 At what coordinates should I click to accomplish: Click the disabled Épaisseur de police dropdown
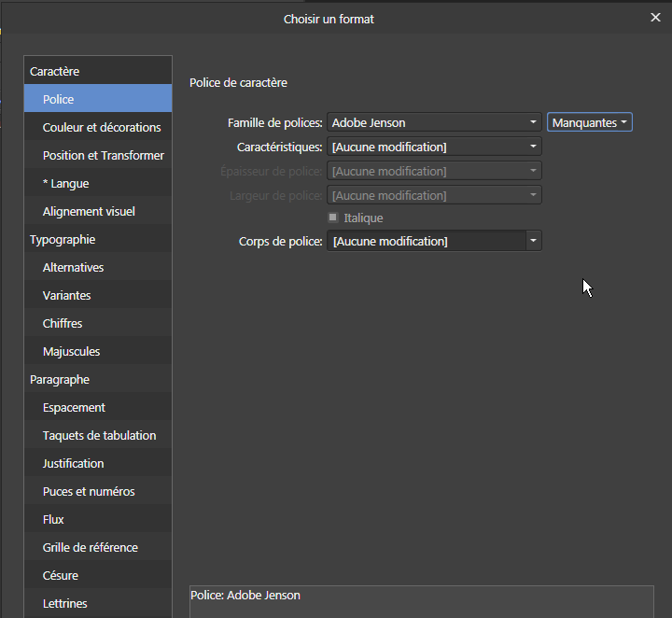pos(434,171)
